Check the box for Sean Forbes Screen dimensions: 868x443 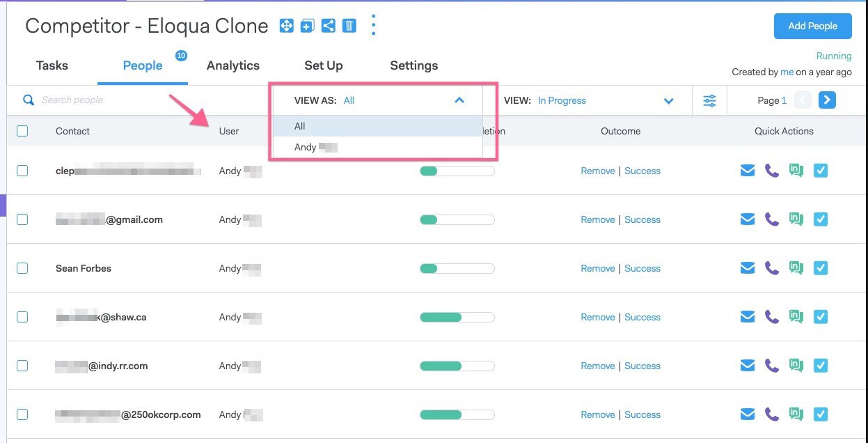[22, 268]
